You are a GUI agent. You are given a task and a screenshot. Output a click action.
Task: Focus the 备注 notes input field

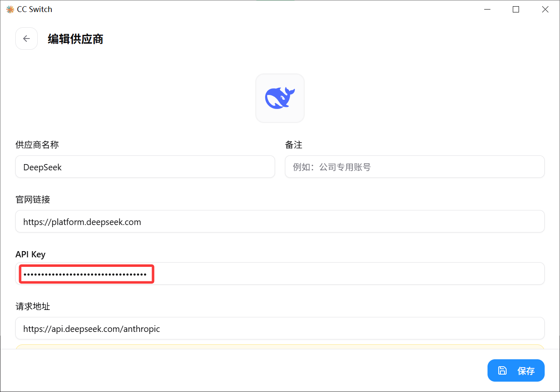click(415, 167)
